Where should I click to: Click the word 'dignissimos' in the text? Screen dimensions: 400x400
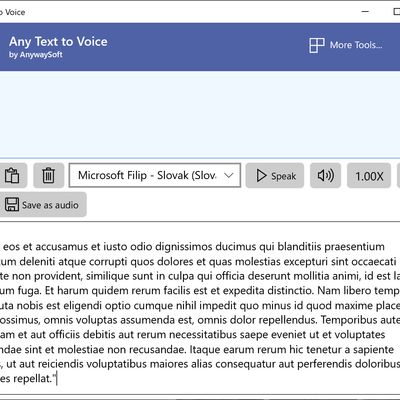[x=184, y=247]
